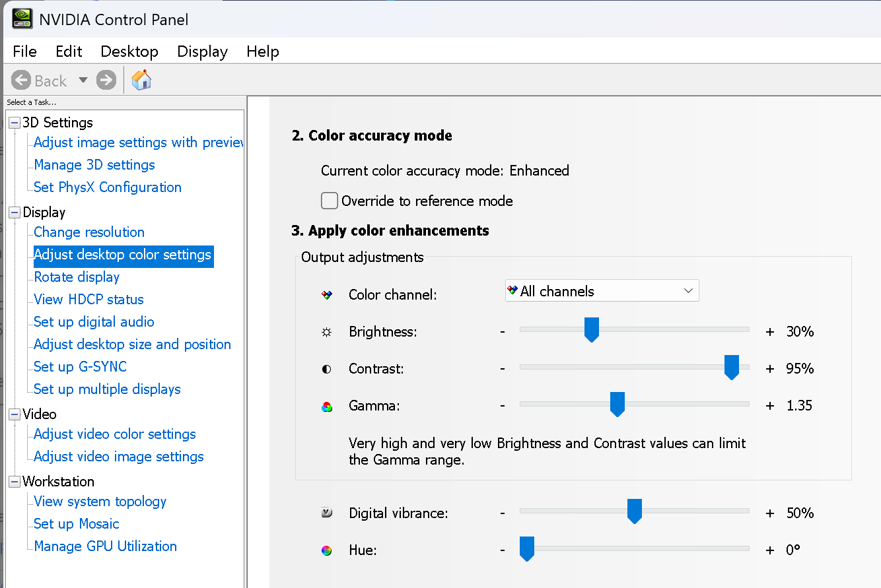Image resolution: width=881 pixels, height=588 pixels.
Task: Open Manage GPU Utilization
Action: [x=106, y=546]
